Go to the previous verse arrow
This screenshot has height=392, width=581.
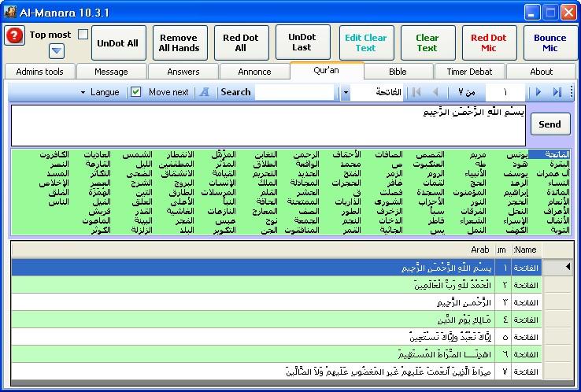(x=435, y=92)
